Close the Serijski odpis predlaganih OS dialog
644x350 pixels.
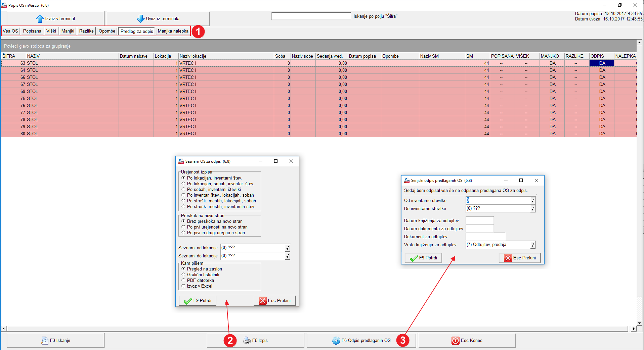[x=536, y=181]
